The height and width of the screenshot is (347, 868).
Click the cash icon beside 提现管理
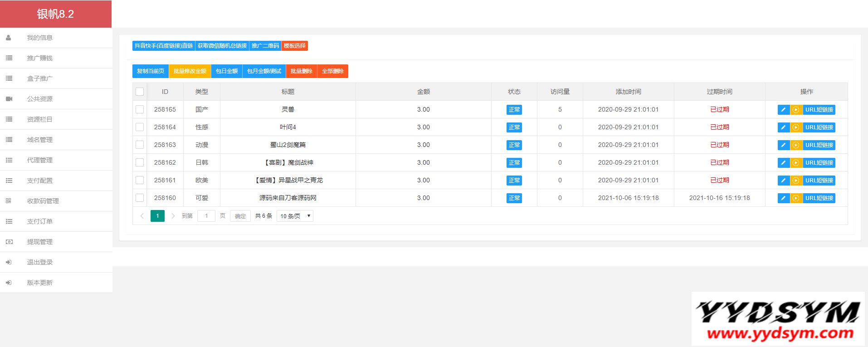pyautogui.click(x=9, y=242)
